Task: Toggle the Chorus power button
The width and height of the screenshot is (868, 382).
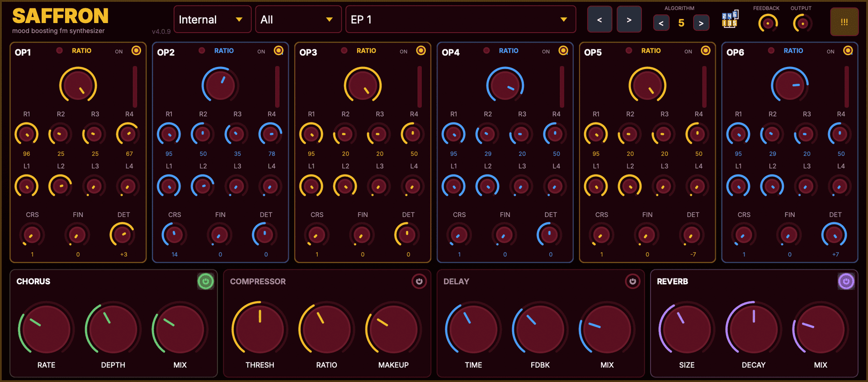Action: click(206, 281)
